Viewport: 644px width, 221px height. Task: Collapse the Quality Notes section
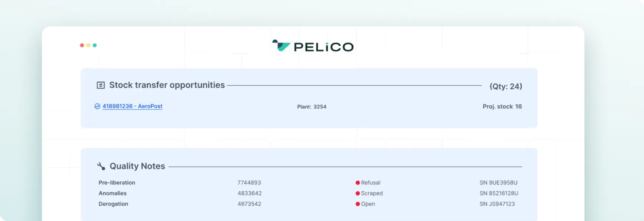point(137,166)
